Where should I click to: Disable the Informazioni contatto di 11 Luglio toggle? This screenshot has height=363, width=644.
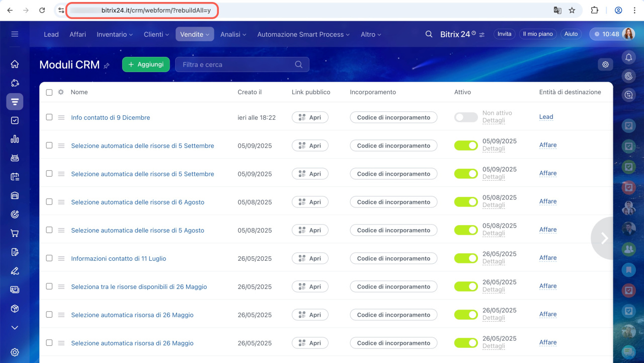tap(465, 258)
